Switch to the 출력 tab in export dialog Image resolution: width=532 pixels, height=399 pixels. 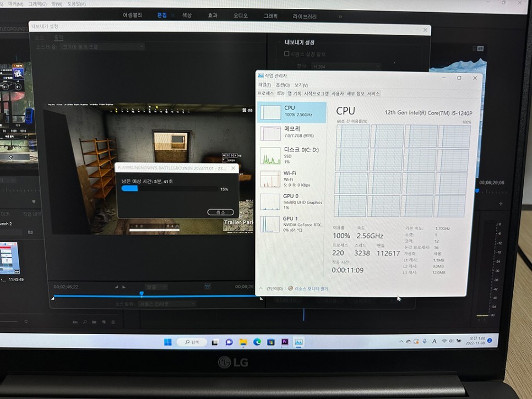click(x=59, y=37)
